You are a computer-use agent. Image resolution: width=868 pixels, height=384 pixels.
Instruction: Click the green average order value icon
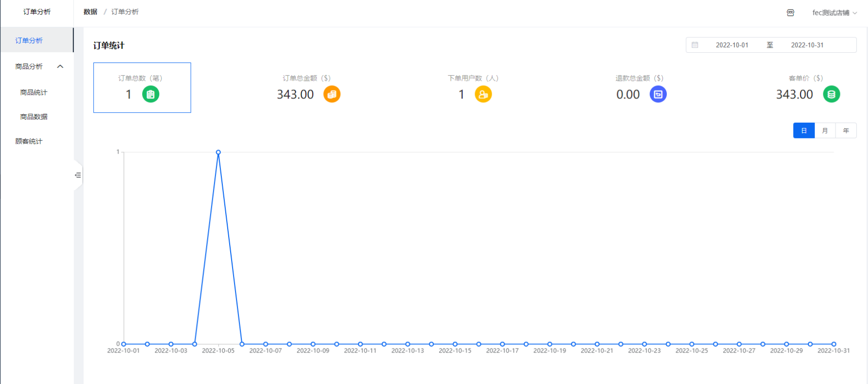[x=832, y=94]
